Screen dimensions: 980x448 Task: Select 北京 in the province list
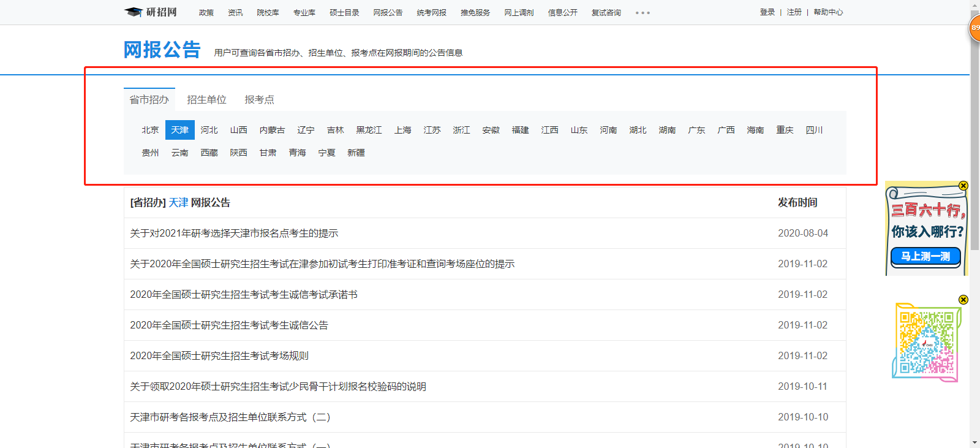[x=150, y=130]
